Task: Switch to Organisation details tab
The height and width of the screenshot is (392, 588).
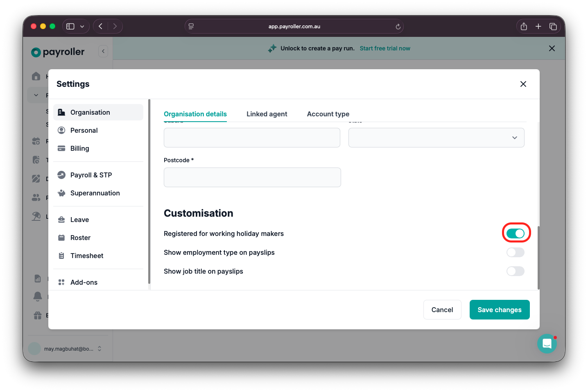Action: (195, 114)
